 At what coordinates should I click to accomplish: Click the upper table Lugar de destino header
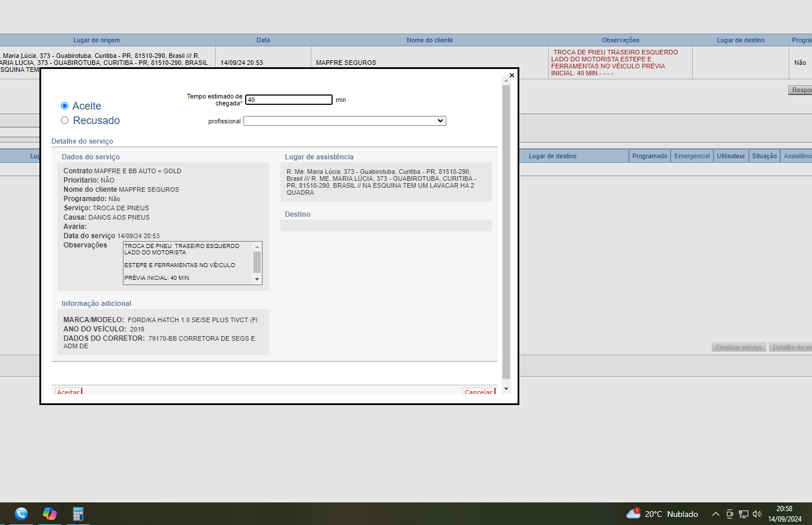(741, 40)
